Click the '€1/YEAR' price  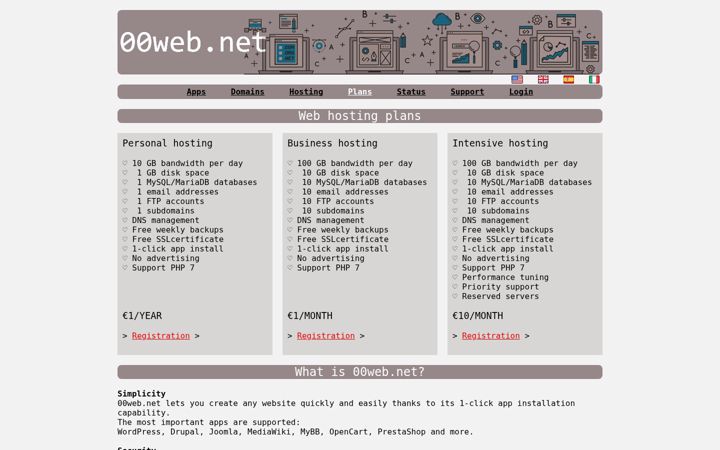coord(142,316)
